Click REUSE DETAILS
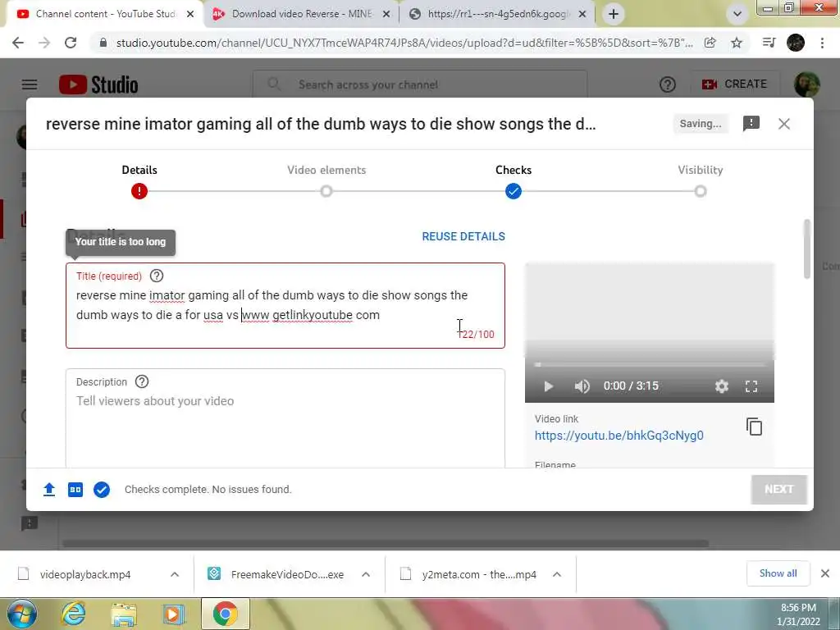Screen dimensions: 840x630 click(463, 236)
